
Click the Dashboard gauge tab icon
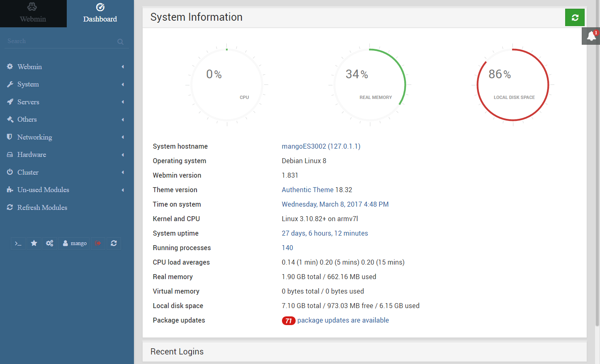[100, 7]
